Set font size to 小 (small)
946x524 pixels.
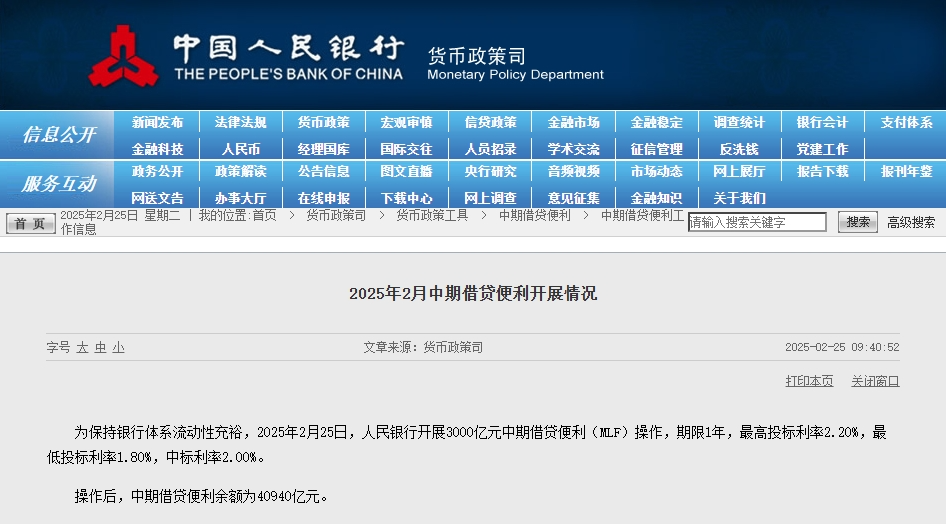(x=118, y=347)
